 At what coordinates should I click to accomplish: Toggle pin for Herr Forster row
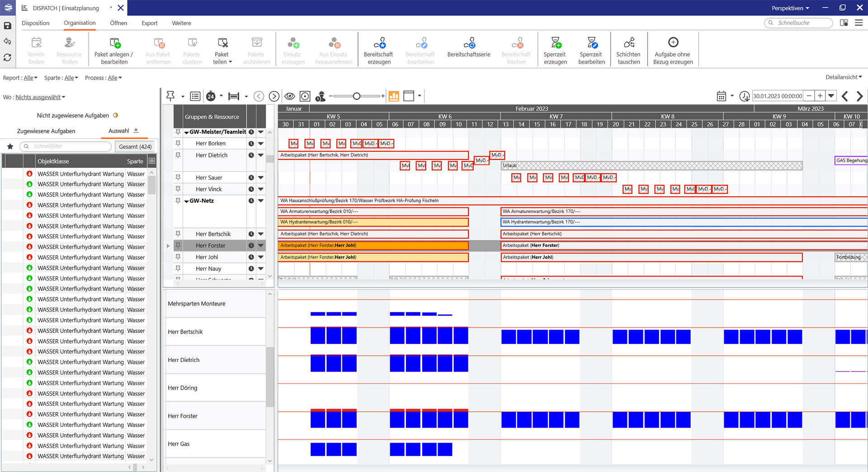[178, 245]
